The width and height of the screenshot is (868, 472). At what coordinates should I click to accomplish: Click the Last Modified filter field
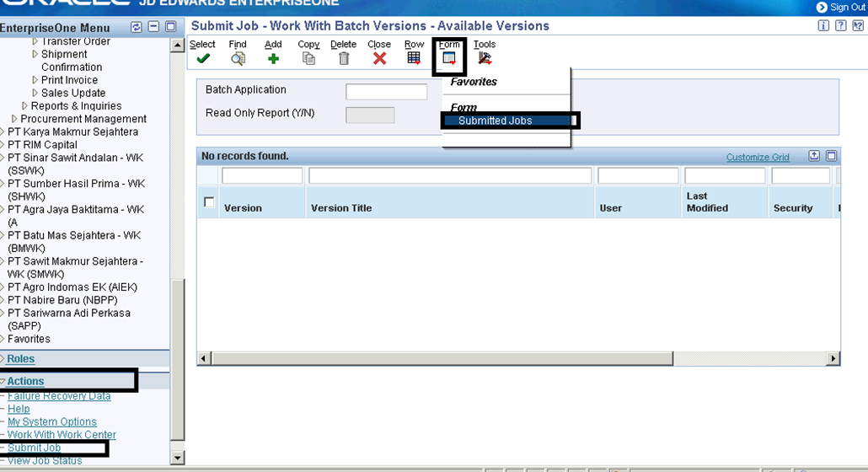725,175
